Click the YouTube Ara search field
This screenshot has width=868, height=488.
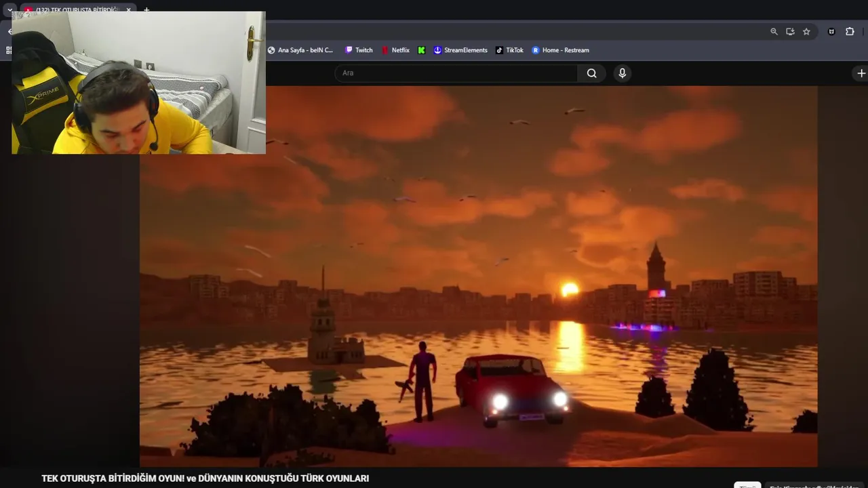click(456, 73)
